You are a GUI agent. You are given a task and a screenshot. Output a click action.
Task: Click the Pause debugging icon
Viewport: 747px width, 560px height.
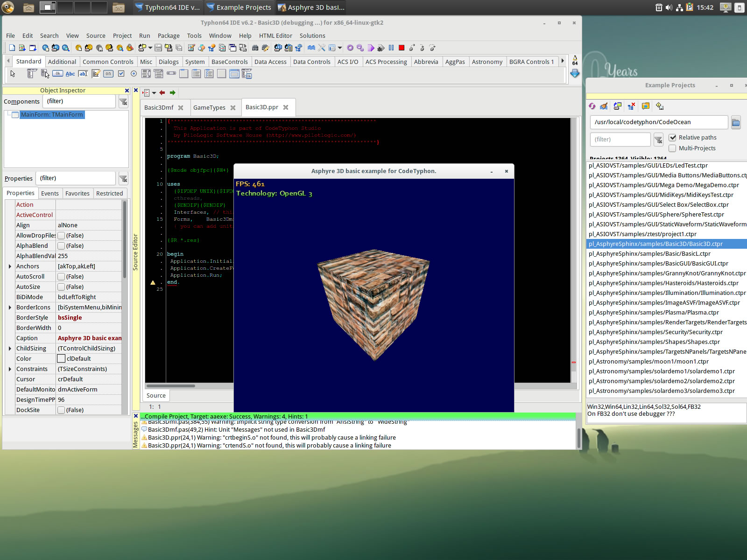pos(391,48)
